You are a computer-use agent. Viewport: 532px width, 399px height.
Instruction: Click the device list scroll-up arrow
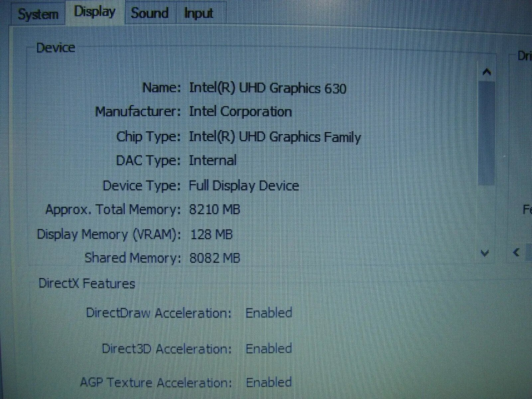(x=487, y=72)
